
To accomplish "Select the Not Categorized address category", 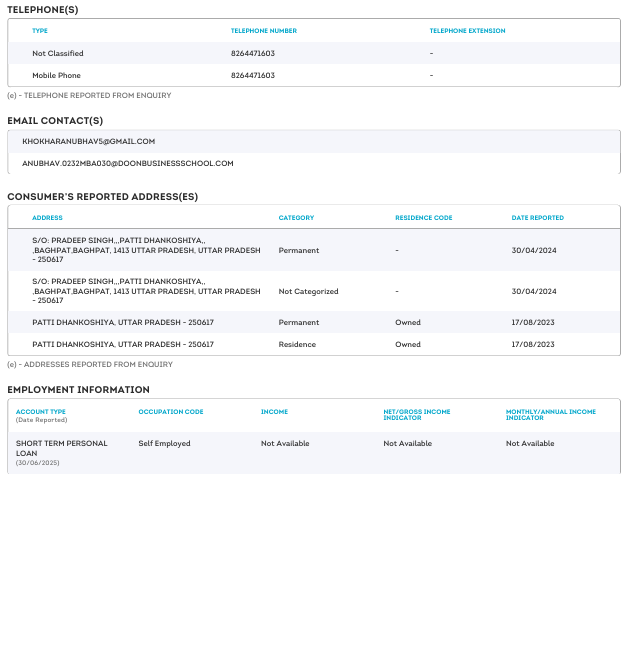I will [x=308, y=292].
